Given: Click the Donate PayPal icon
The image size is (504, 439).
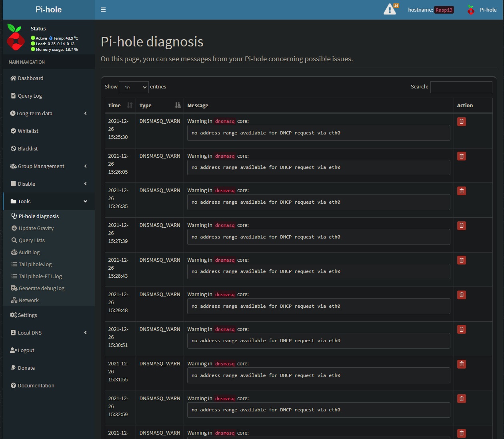Looking at the screenshot, I should click(x=13, y=368).
